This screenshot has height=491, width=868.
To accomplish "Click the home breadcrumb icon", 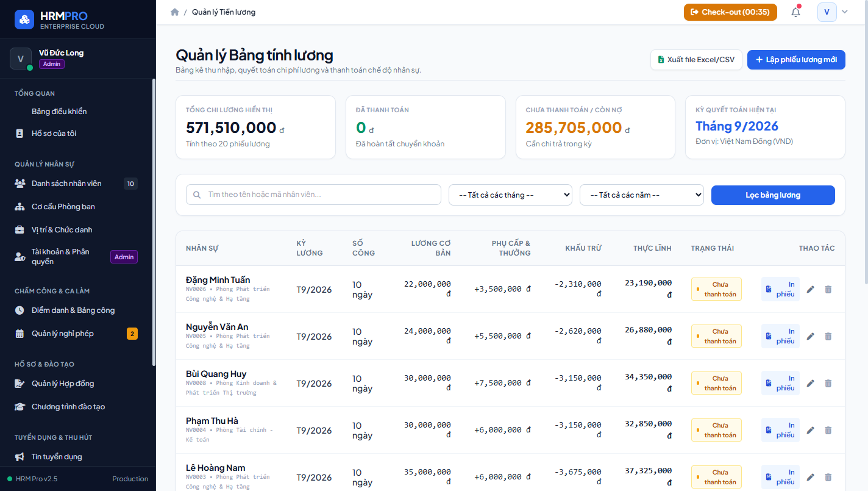I will pyautogui.click(x=175, y=12).
